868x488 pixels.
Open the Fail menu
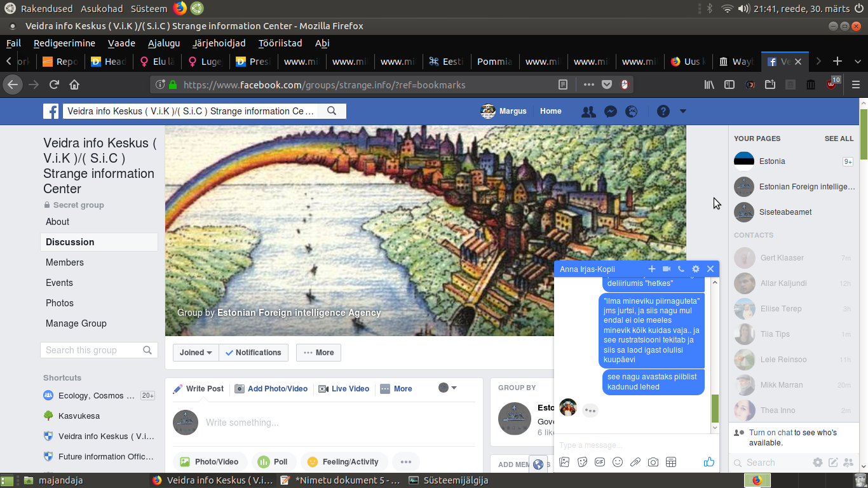[13, 43]
